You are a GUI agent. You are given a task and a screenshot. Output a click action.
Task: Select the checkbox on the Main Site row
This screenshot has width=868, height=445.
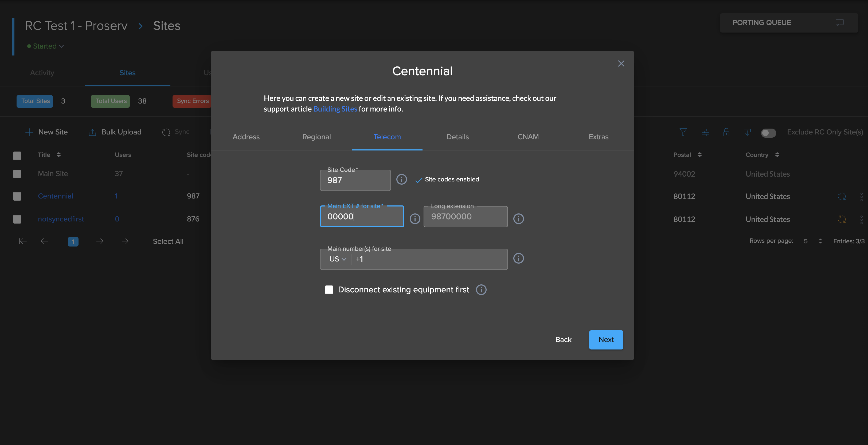point(17,174)
